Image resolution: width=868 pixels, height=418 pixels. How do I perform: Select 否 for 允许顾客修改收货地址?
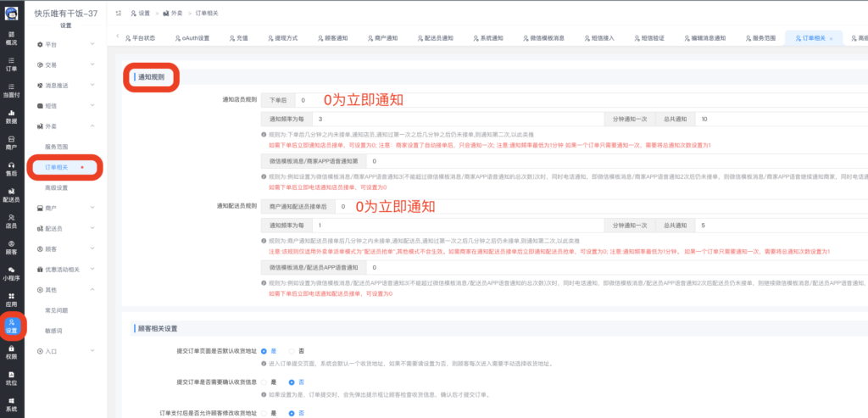click(292, 413)
